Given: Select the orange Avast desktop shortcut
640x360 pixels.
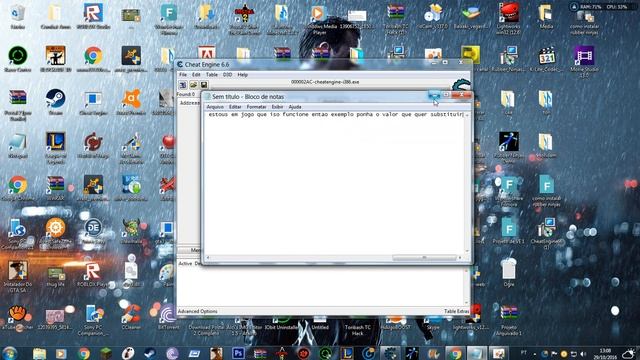Looking at the screenshot, I should pyautogui.click(x=131, y=102).
